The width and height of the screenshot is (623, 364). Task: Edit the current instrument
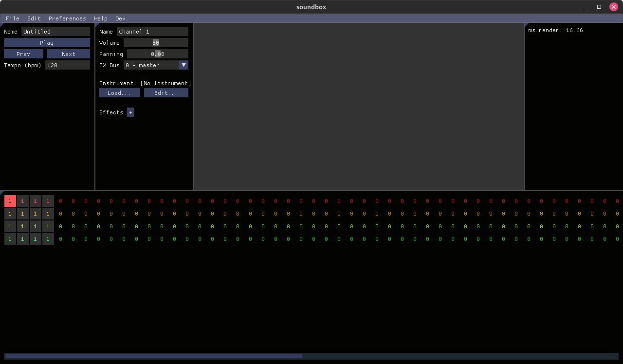pyautogui.click(x=166, y=92)
